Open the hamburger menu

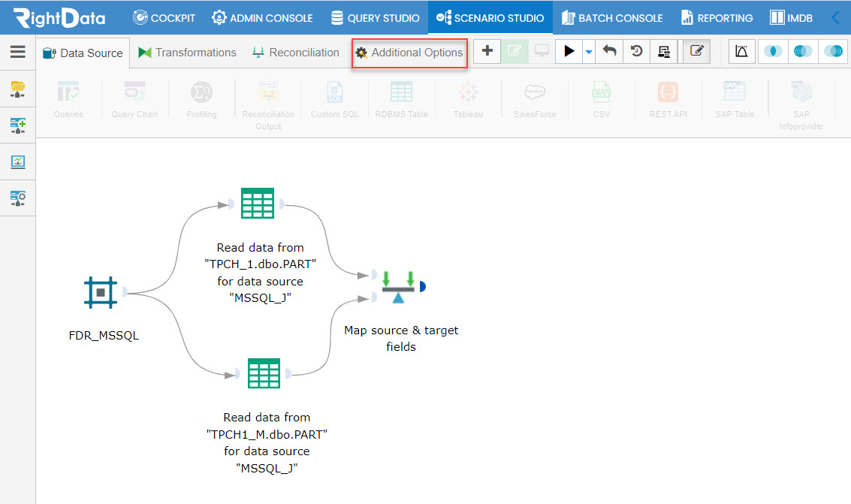click(x=17, y=52)
